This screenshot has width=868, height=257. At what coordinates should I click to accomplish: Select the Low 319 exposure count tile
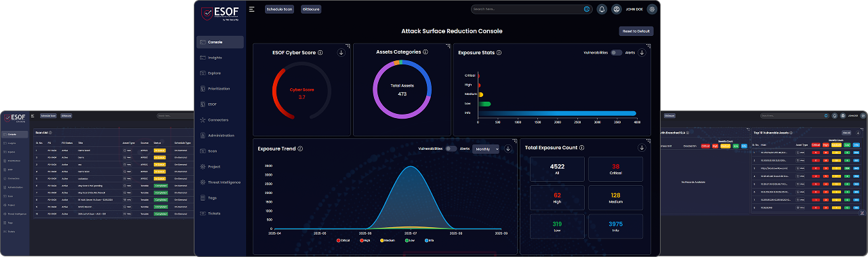(558, 226)
